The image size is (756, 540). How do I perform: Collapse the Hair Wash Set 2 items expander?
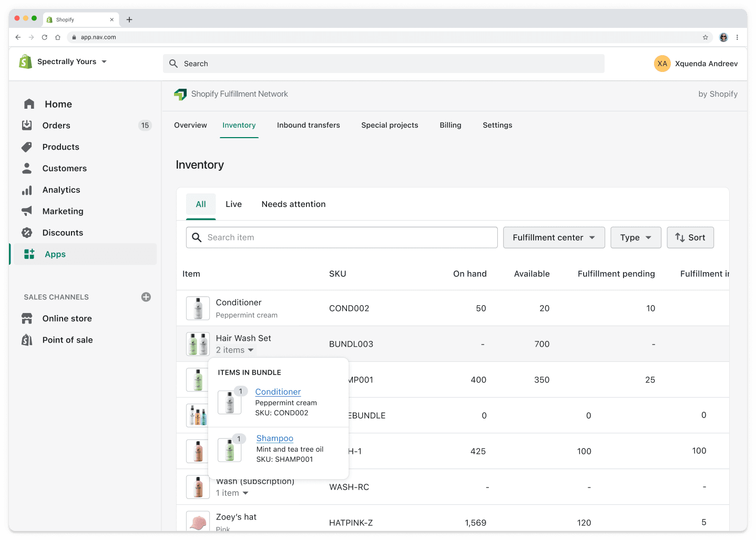(235, 350)
